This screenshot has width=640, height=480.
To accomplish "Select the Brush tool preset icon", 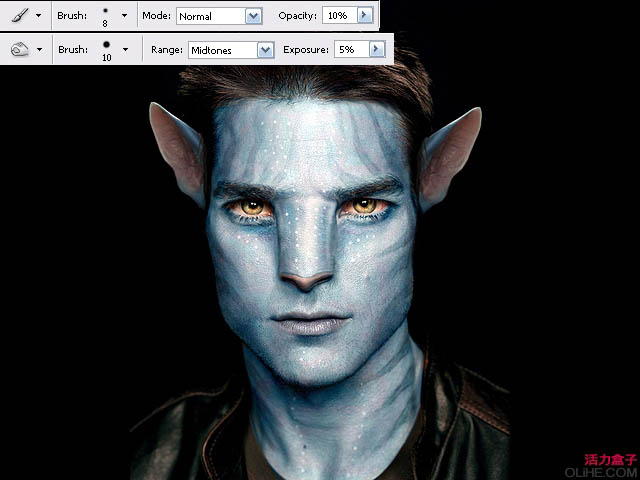I will click(x=20, y=16).
